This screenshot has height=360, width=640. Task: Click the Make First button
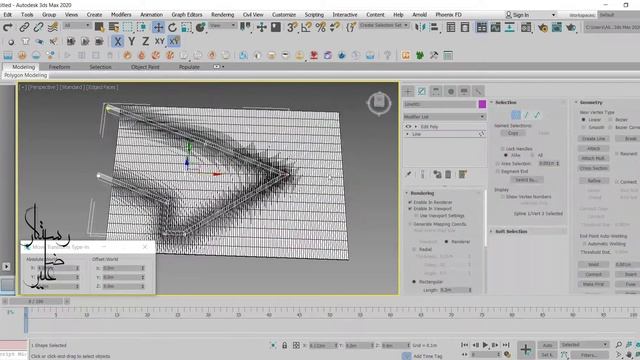click(593, 284)
